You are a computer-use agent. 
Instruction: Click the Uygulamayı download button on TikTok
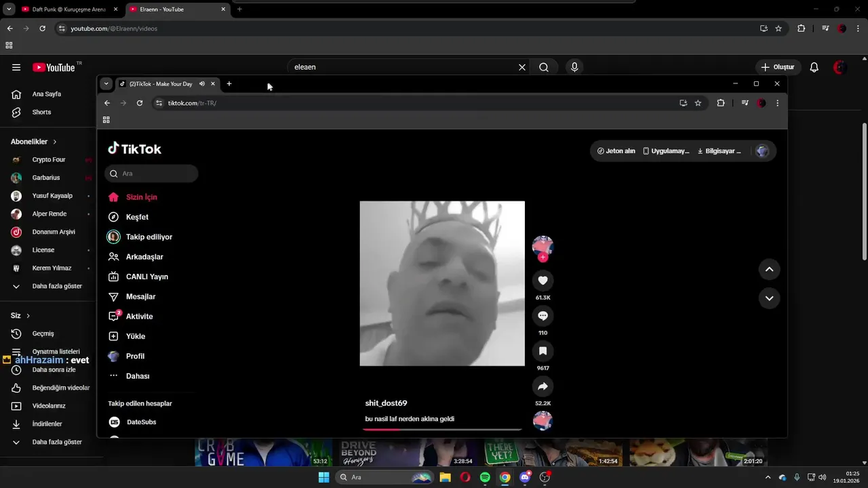[x=666, y=151]
